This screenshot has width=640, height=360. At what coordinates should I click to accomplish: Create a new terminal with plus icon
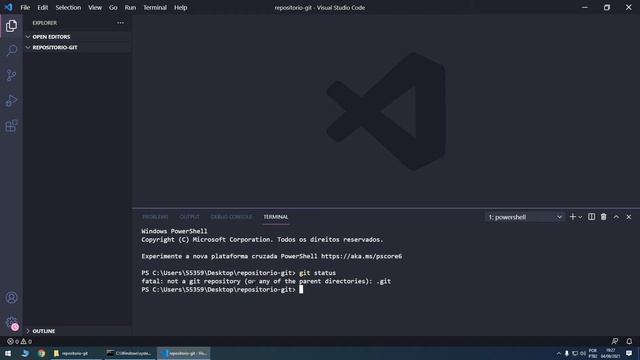pos(572,217)
